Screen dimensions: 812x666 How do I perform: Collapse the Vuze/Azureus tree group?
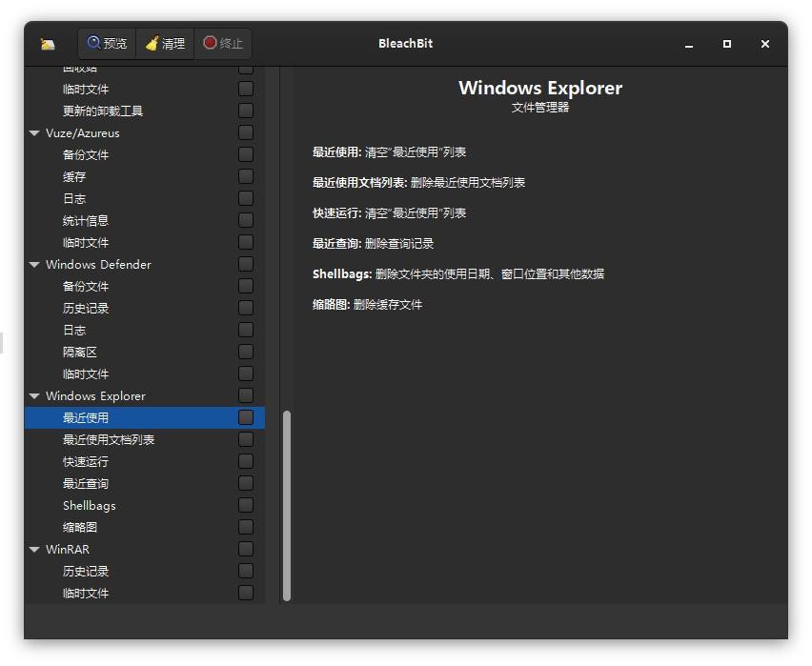pyautogui.click(x=34, y=133)
